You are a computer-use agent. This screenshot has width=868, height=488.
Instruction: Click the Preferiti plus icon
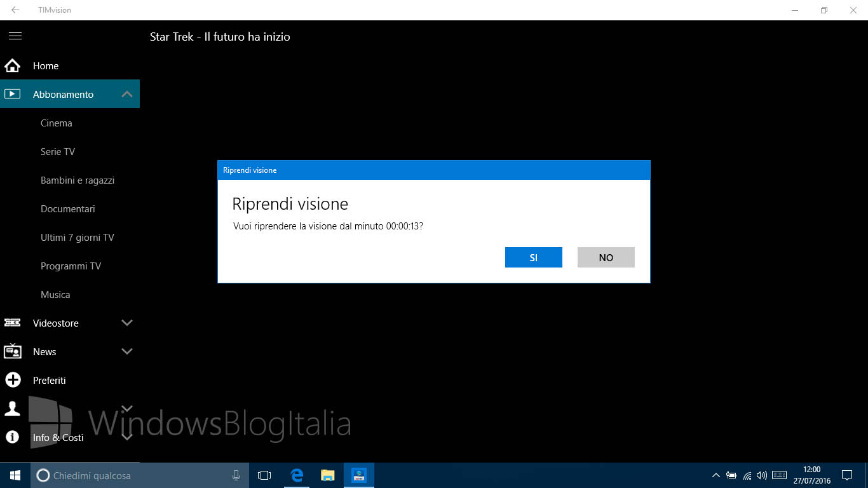[x=13, y=380]
